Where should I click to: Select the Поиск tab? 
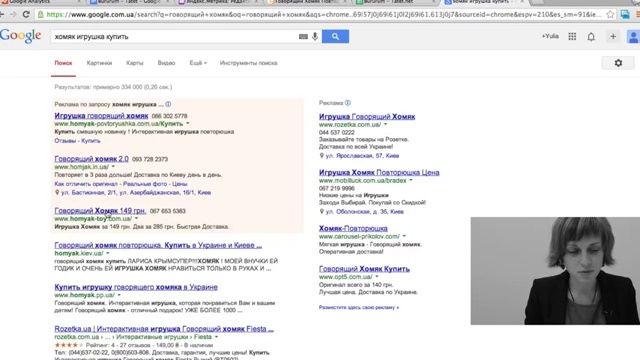[63, 63]
